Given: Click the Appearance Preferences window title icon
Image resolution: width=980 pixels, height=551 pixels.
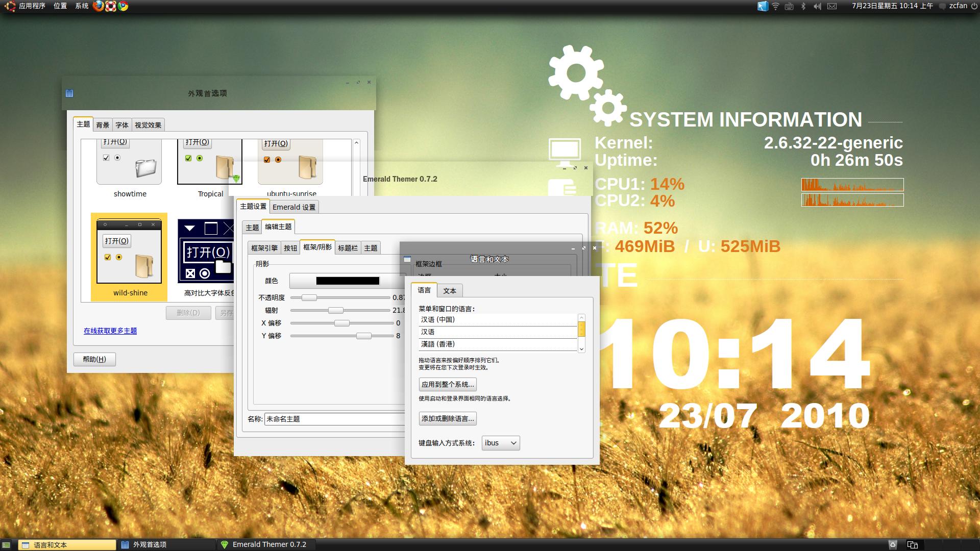Looking at the screenshot, I should click(69, 93).
